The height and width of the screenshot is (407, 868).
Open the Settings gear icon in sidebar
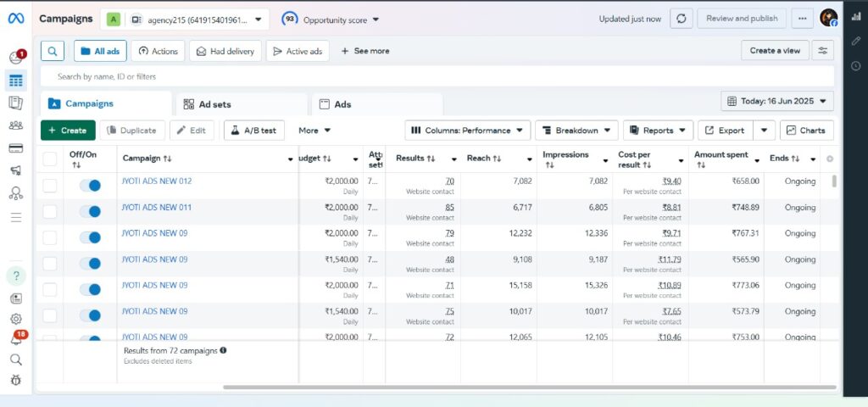(16, 319)
